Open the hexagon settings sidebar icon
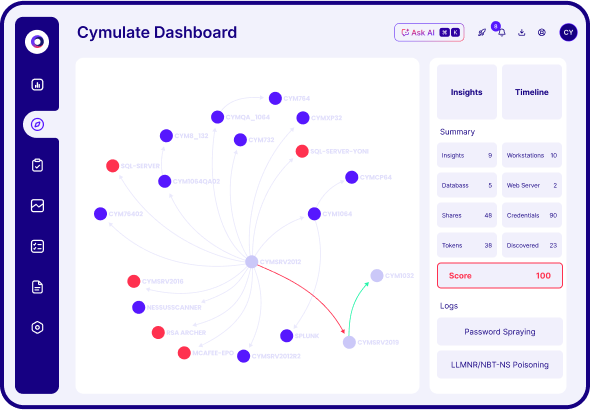 [x=37, y=327]
